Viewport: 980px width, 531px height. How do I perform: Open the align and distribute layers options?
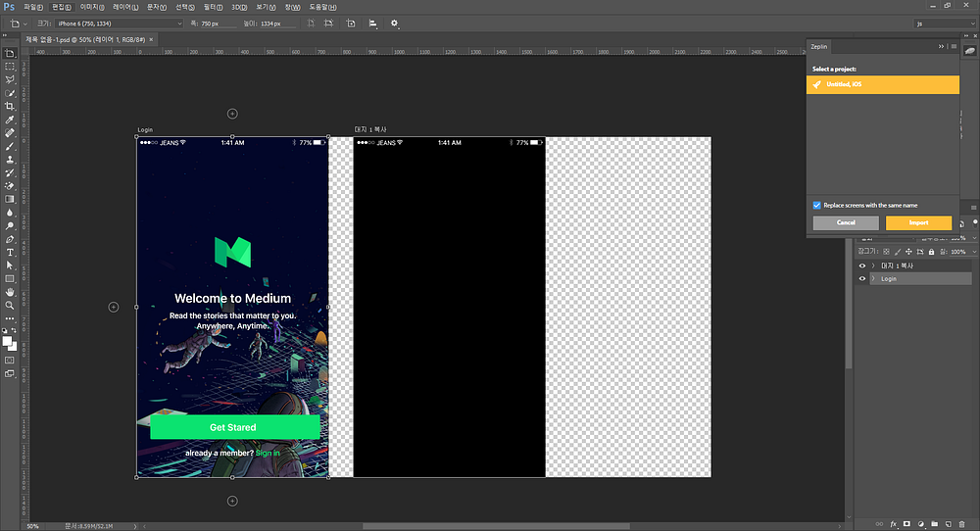coord(372,24)
